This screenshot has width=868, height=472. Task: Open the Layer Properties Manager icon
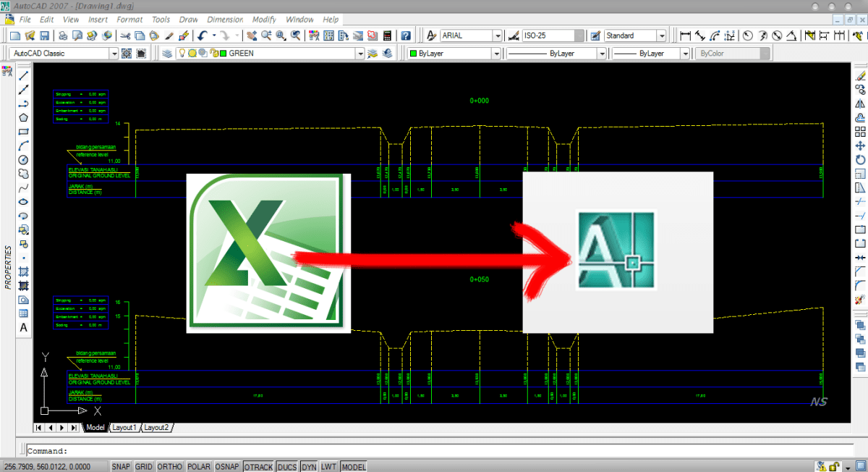coord(167,54)
